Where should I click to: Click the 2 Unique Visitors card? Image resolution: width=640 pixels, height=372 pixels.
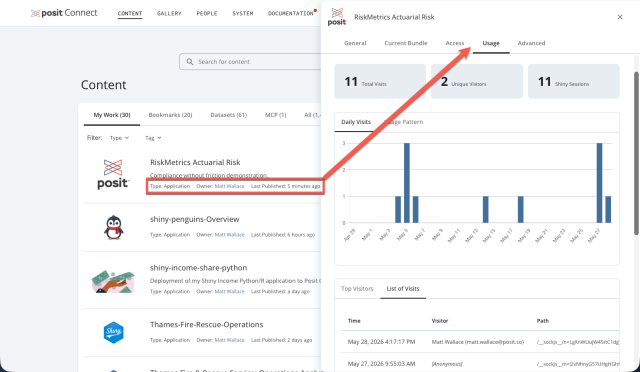click(x=477, y=81)
